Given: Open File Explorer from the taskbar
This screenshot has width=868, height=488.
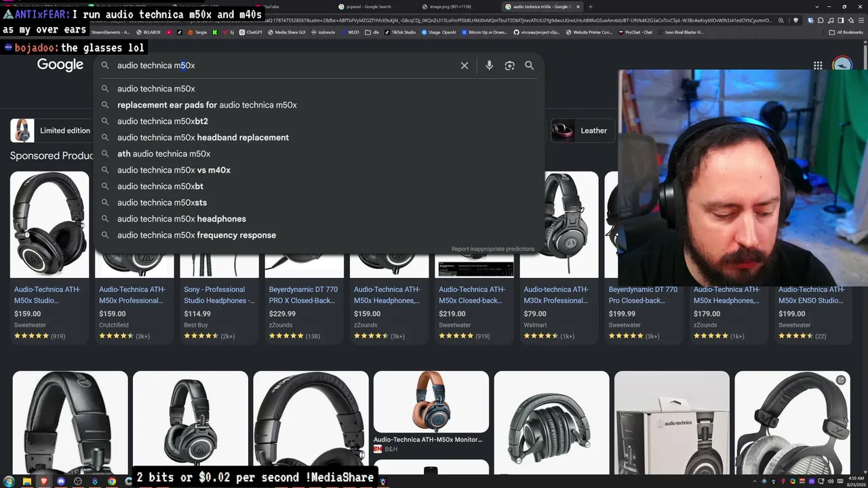Looking at the screenshot, I should tap(27, 481).
